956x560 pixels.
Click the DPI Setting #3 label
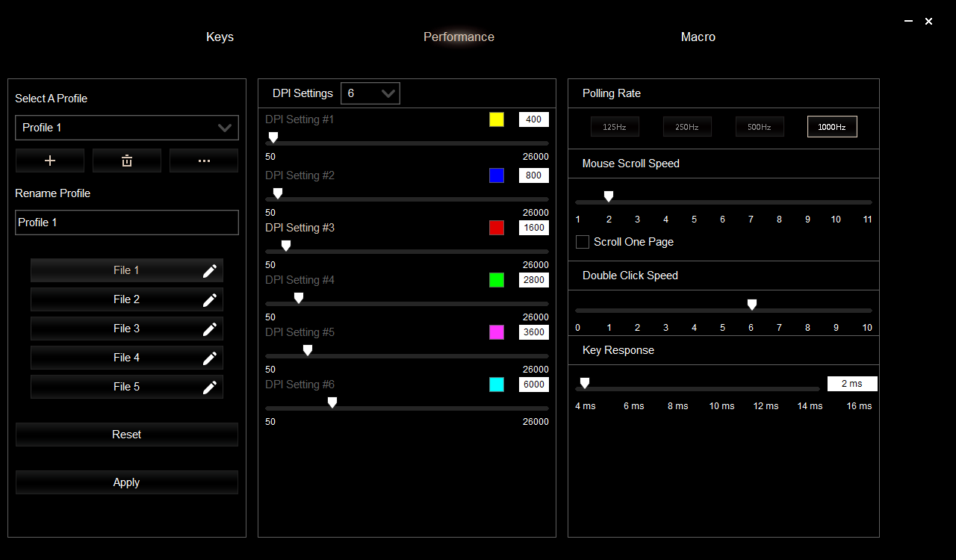coord(300,228)
